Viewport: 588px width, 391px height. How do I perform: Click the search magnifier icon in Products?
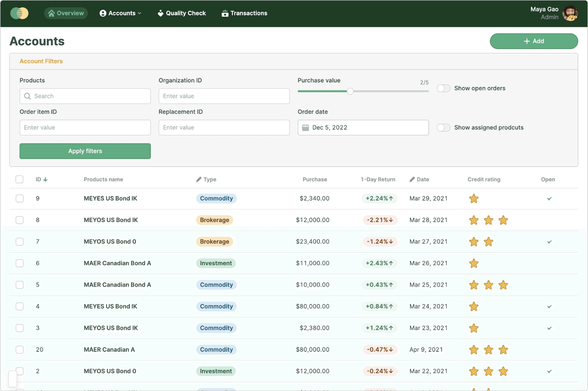click(x=28, y=96)
